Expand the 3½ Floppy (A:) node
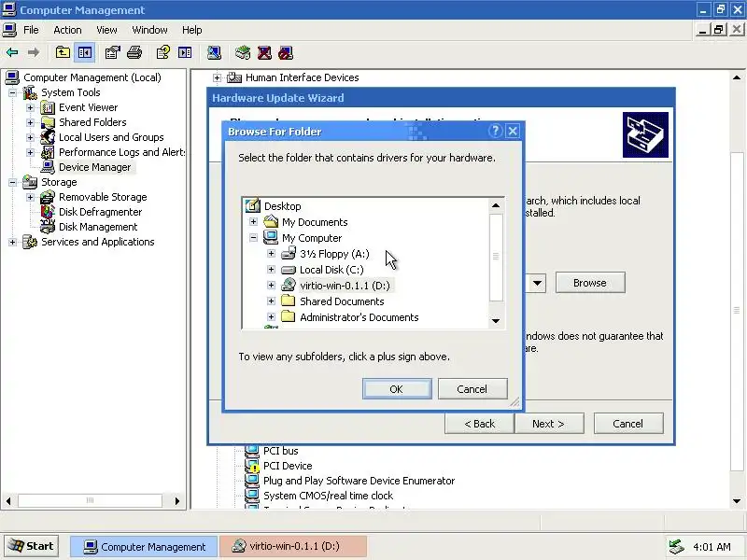 point(271,253)
